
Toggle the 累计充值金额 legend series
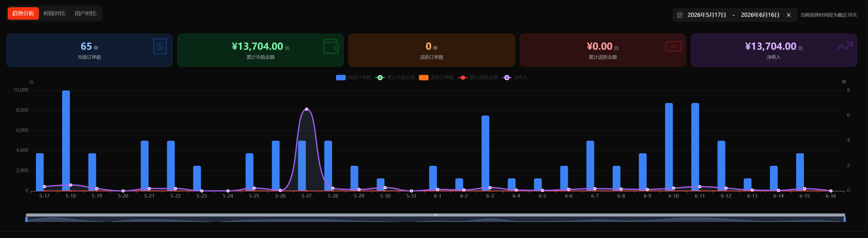395,78
